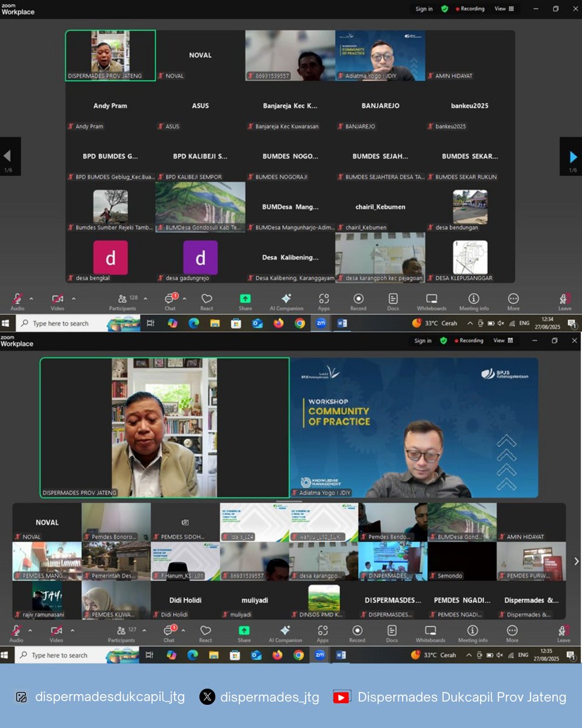Open weather widget 33°C Cerah on 12:34 taskbar

coord(435,323)
